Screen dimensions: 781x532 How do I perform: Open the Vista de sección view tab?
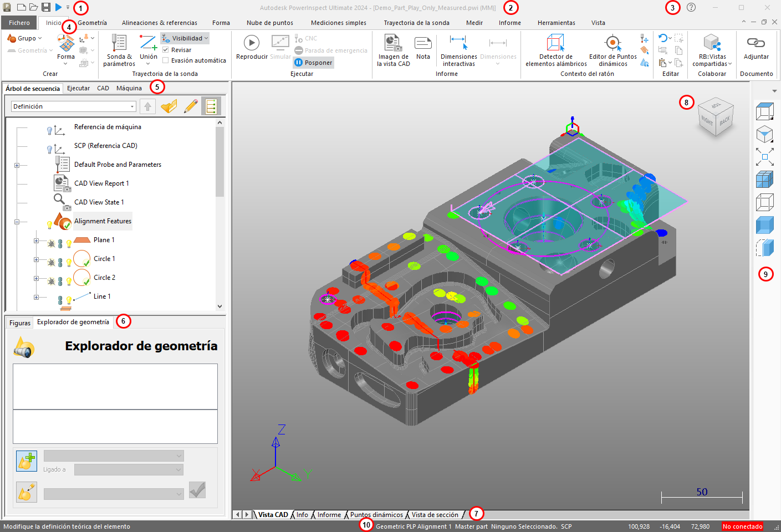(435, 515)
